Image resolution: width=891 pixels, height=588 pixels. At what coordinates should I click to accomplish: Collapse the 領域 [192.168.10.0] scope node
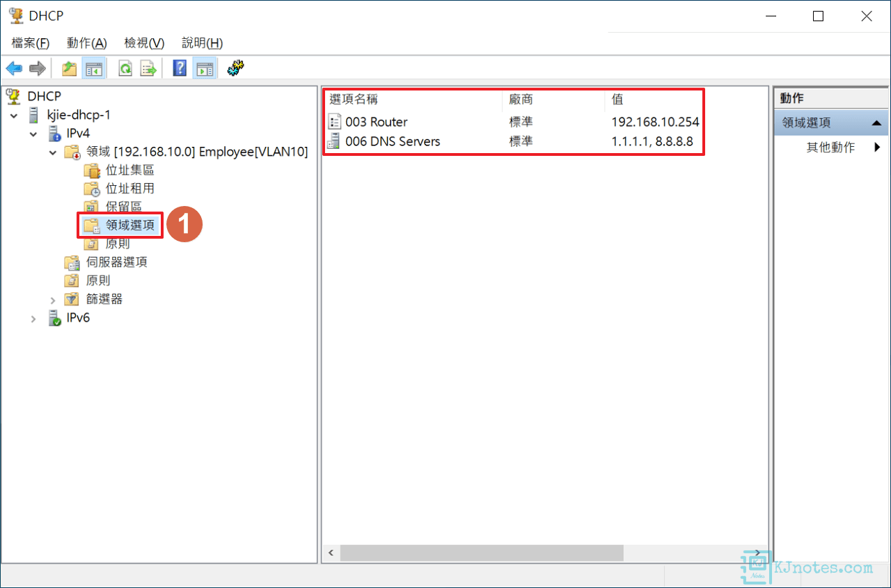(53, 152)
